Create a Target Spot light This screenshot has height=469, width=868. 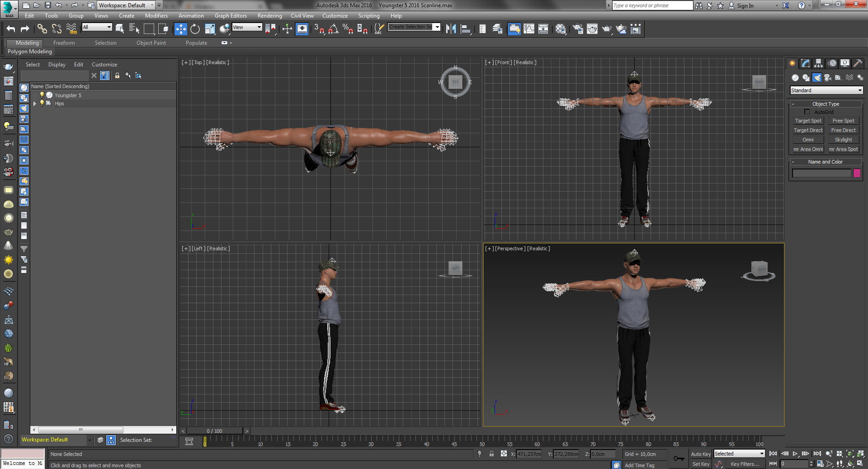pos(808,121)
